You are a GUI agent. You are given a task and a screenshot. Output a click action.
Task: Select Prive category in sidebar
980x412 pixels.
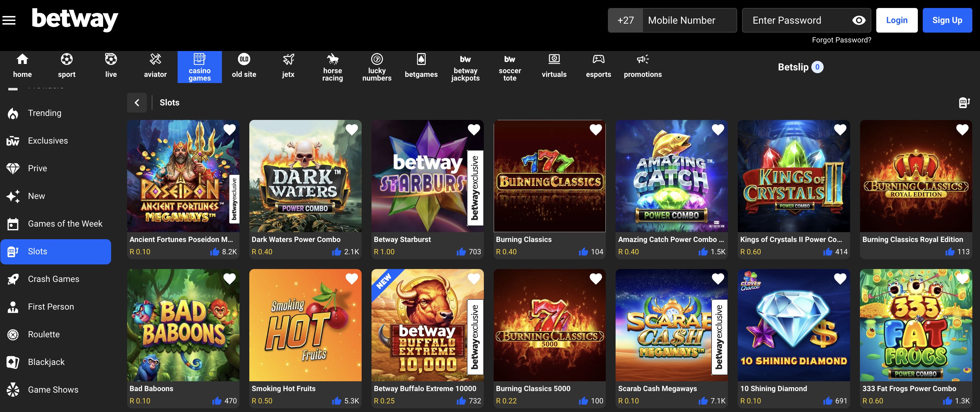pos(55,168)
